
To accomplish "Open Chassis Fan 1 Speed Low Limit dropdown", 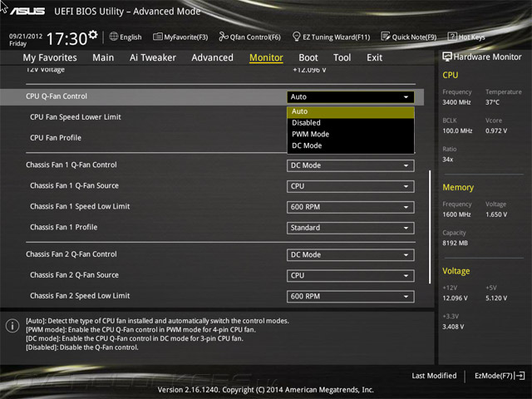I will tap(351, 207).
